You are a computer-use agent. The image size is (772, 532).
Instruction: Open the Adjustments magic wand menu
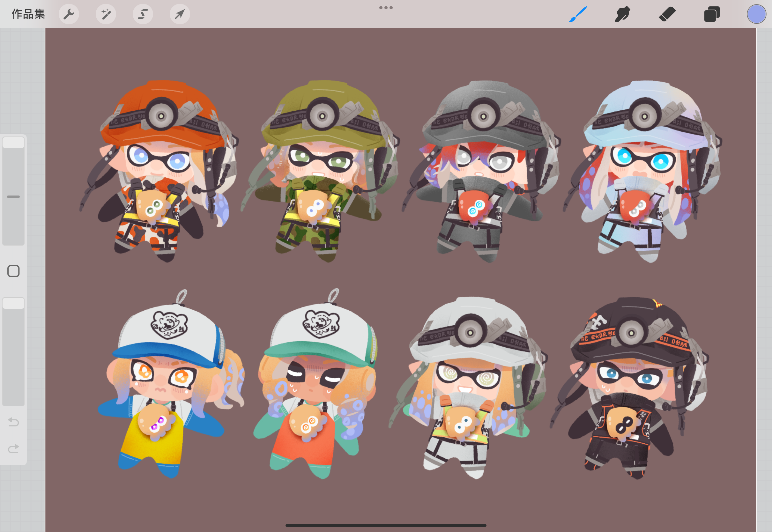click(106, 14)
